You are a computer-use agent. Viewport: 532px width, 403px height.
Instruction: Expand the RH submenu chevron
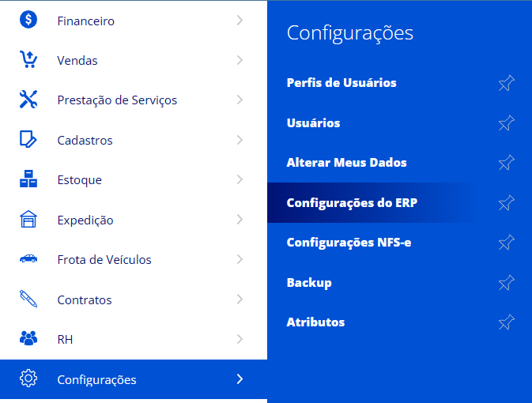tap(240, 339)
